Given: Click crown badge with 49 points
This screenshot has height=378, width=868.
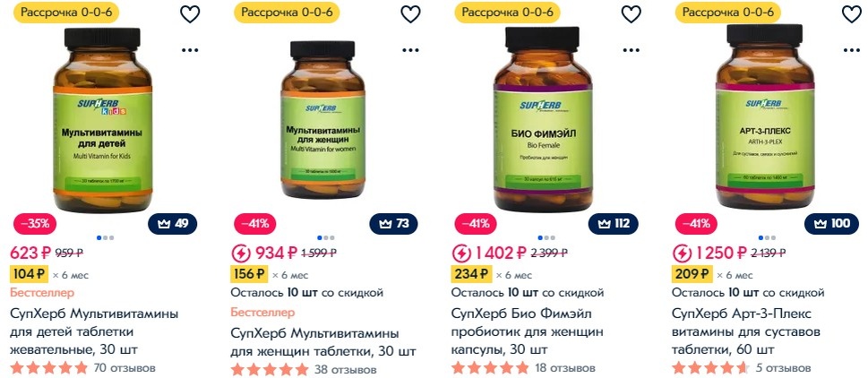Looking at the screenshot, I should [x=173, y=224].
